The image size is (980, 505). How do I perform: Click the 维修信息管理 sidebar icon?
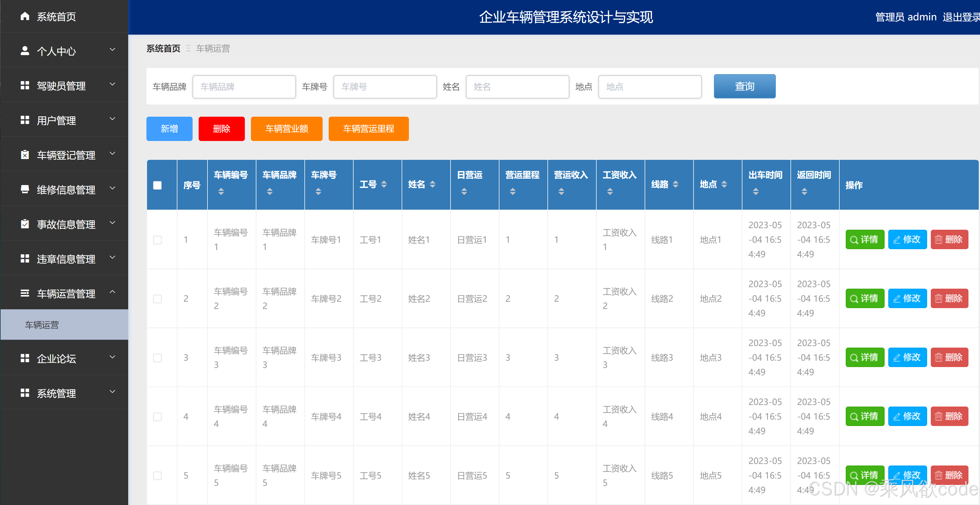coord(25,190)
